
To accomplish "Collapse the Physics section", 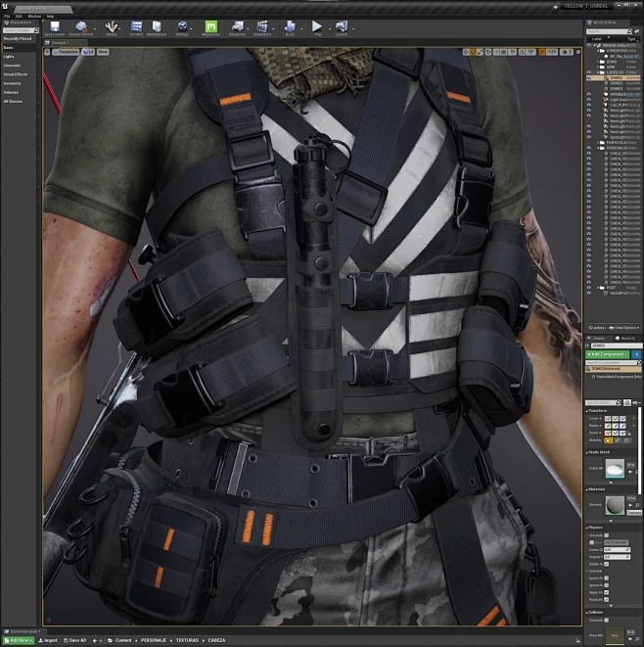I will click(587, 528).
